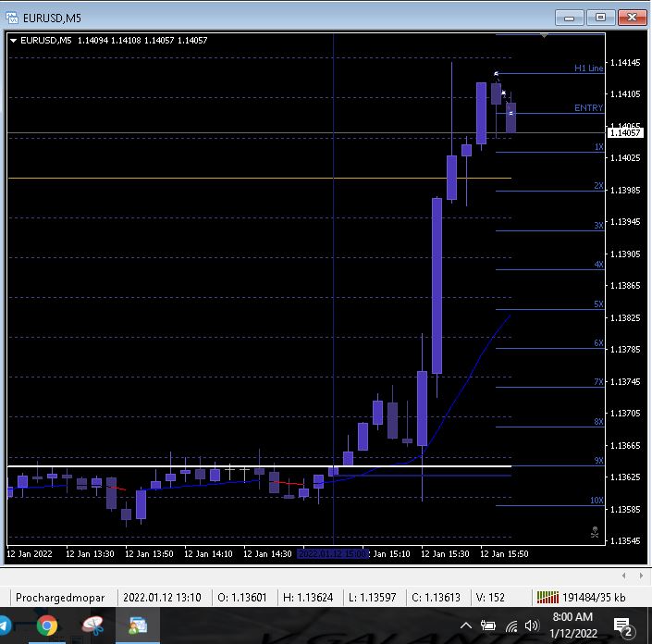
Task: Click status bar date 2022.01.12 13:10
Action: (162, 598)
